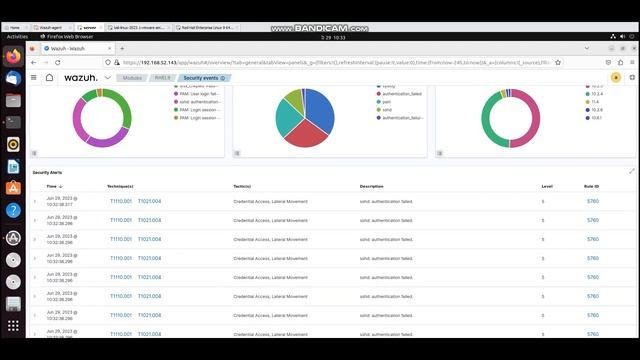Toggle the 'sshd: authentication...' legend entry
The width and height of the screenshot is (640, 360).
198,102
